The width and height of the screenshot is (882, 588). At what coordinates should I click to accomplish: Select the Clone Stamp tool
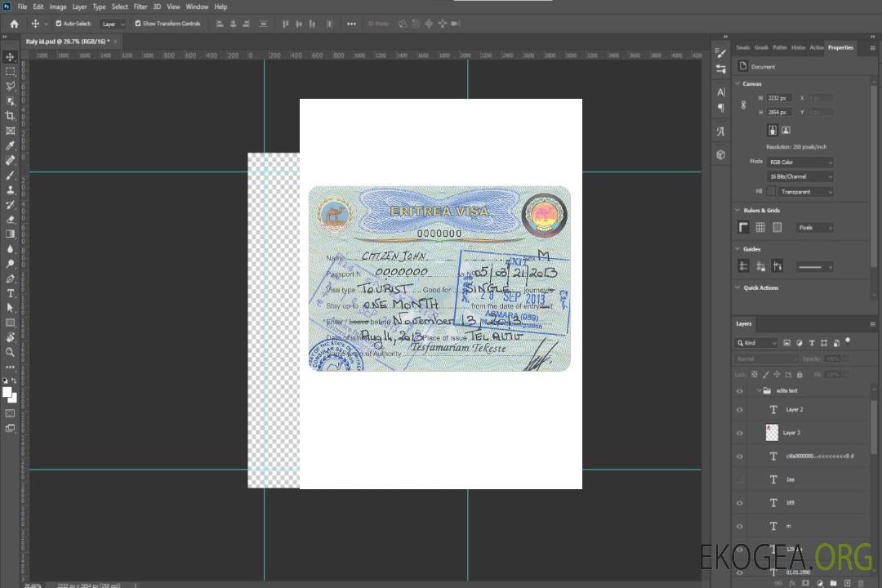[x=10, y=189]
